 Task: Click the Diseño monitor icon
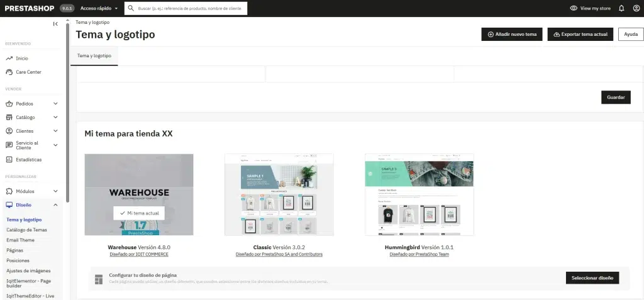(x=9, y=204)
